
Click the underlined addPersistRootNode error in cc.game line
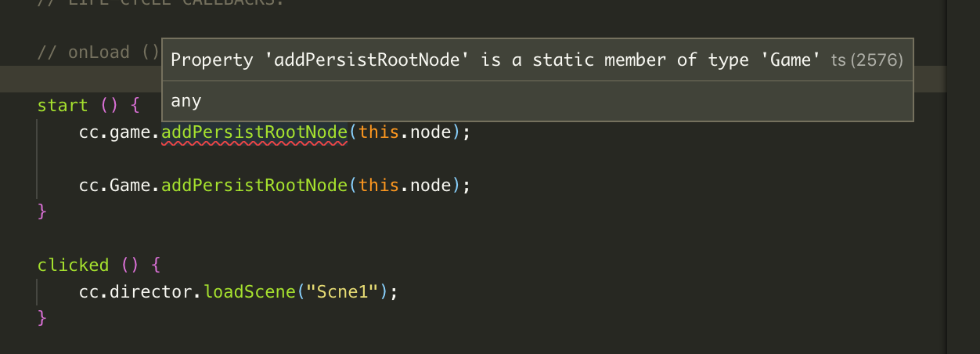click(254, 132)
